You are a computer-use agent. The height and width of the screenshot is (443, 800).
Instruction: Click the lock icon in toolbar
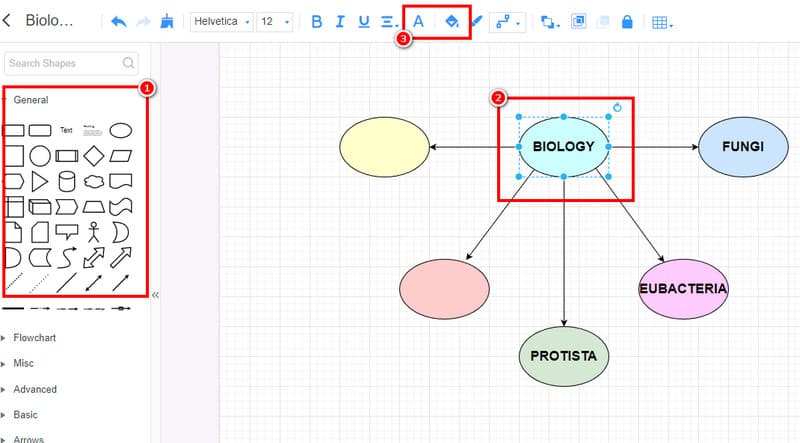point(627,21)
